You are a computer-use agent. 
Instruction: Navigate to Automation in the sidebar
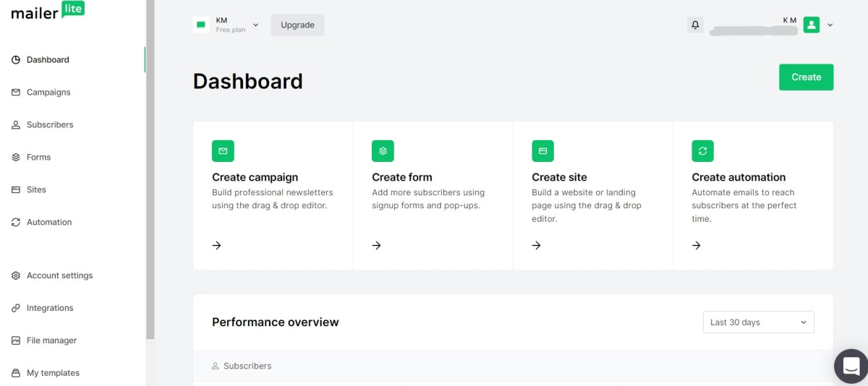click(49, 223)
